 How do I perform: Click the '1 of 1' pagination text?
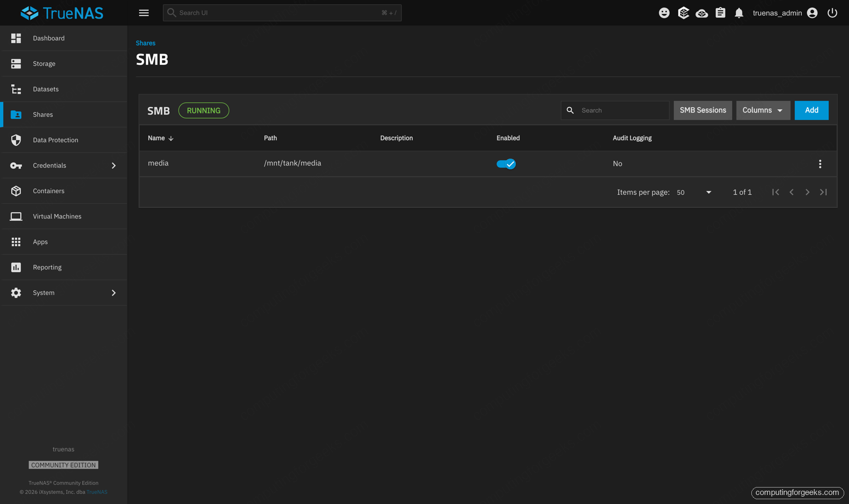(x=742, y=192)
